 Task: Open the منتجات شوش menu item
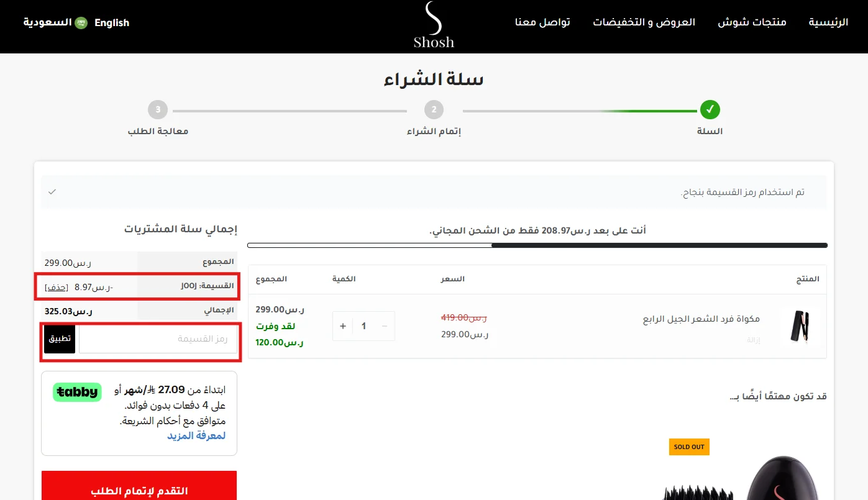click(x=752, y=22)
